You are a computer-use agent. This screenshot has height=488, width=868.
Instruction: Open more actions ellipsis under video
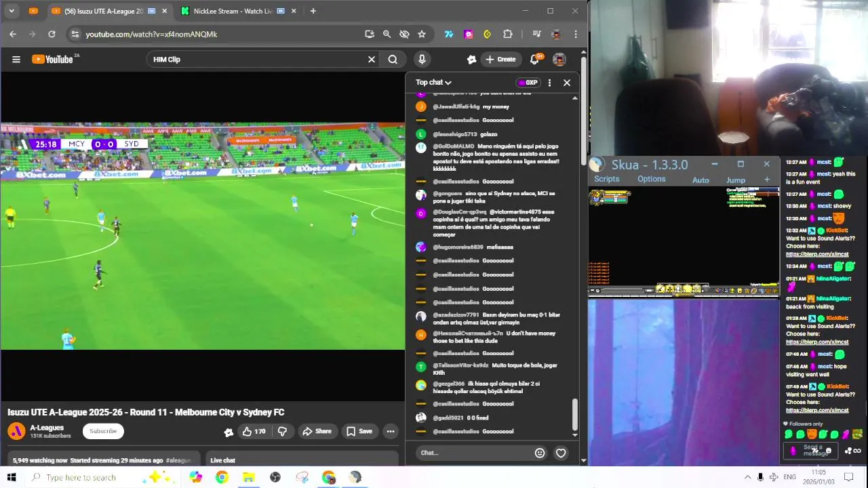391,431
